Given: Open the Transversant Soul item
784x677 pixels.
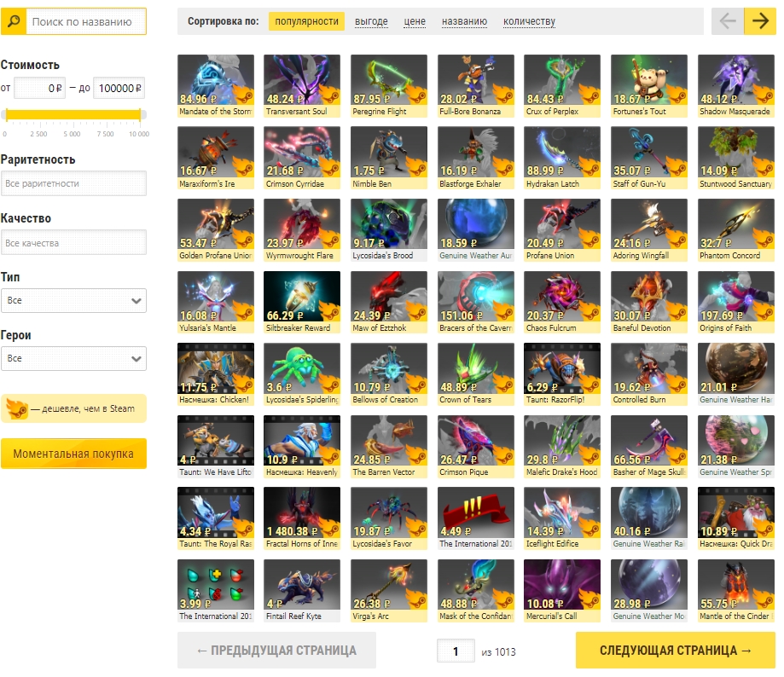Looking at the screenshot, I should pyautogui.click(x=302, y=86).
